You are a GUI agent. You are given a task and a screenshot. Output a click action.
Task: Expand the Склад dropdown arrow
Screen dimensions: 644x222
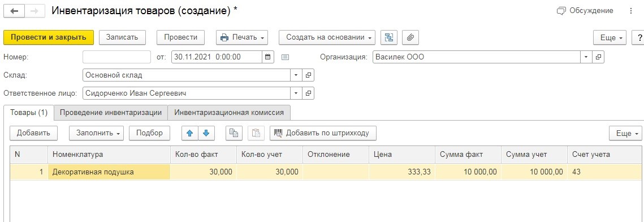point(296,75)
